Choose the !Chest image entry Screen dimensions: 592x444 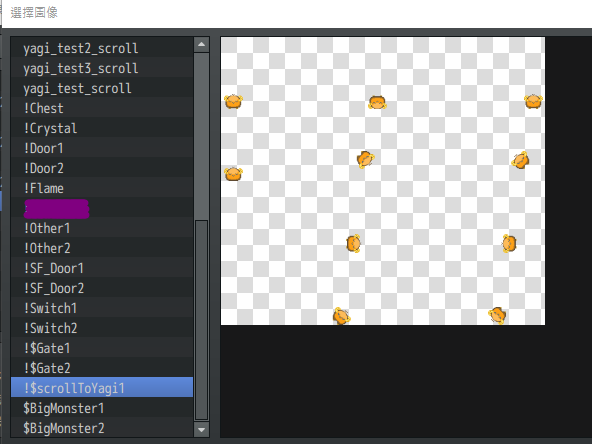tap(102, 108)
